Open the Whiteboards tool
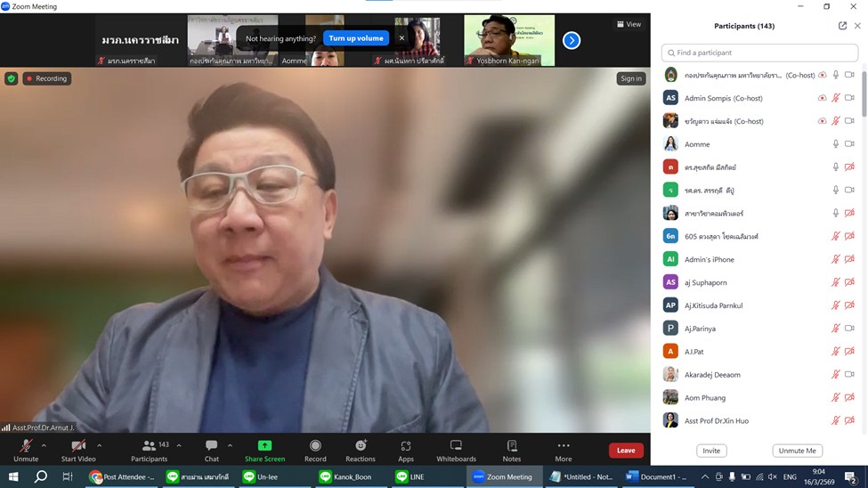868x488 pixels. tap(456, 446)
